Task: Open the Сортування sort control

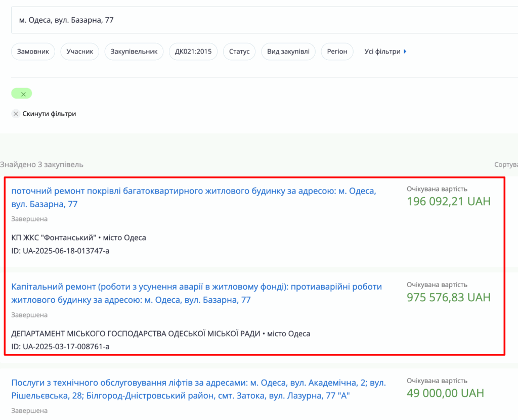Action: 506,165
